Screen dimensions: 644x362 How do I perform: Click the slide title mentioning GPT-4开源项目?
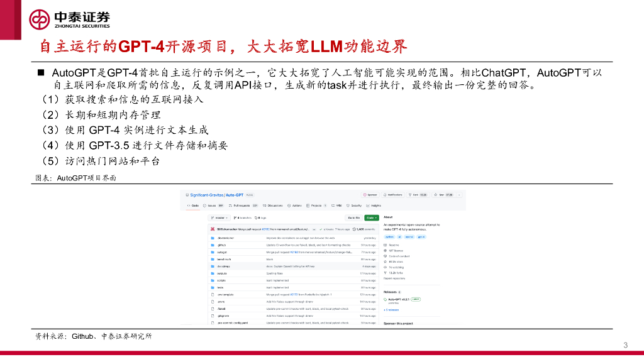(x=223, y=47)
